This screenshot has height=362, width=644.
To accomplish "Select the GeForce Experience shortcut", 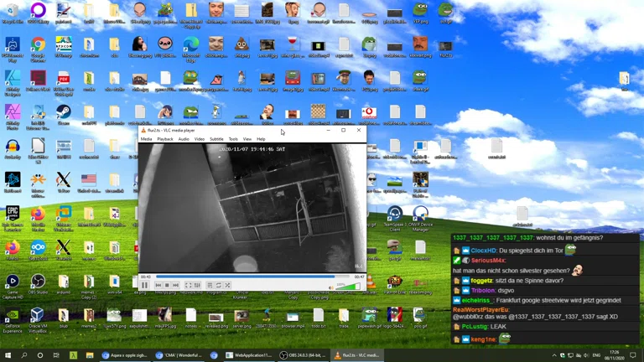I will (13, 320).
